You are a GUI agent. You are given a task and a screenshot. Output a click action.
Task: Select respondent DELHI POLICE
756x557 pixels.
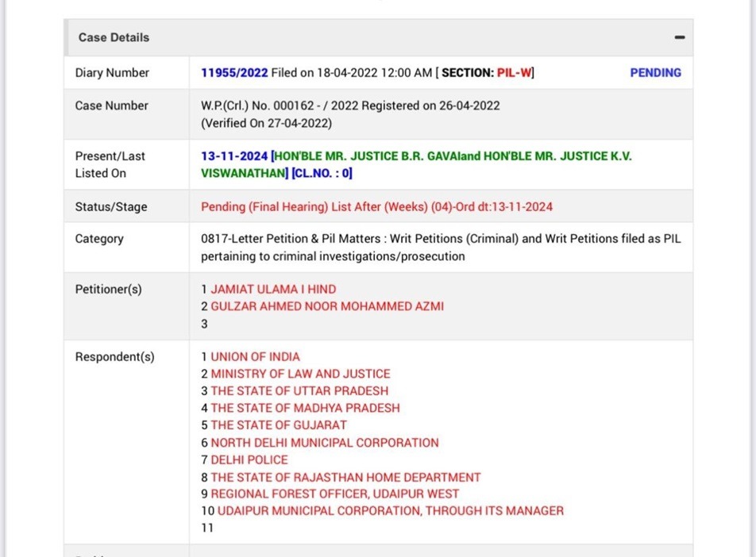coord(249,459)
